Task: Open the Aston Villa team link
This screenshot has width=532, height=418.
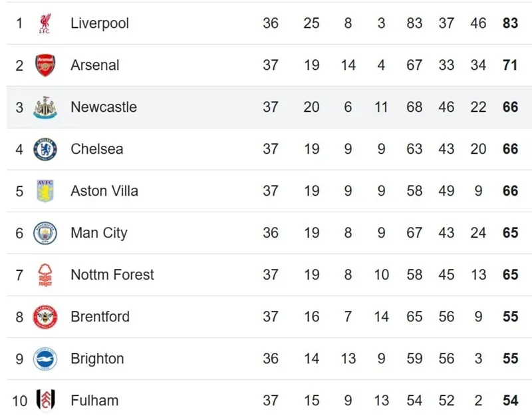Action: point(104,191)
